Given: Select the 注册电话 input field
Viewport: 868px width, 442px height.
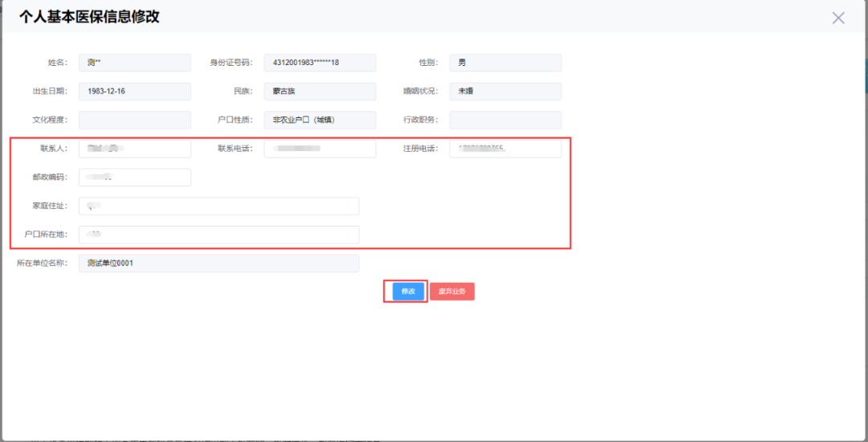Looking at the screenshot, I should pos(505,149).
